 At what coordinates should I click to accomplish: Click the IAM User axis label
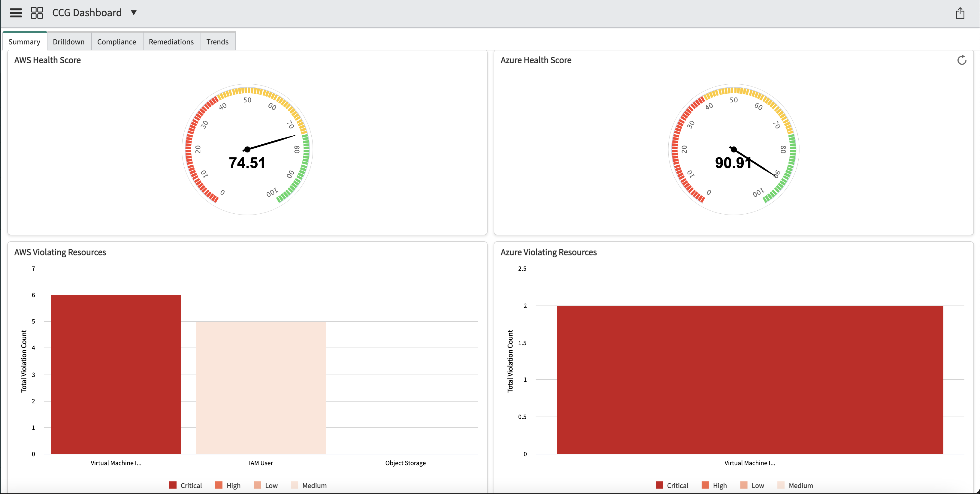(x=261, y=463)
